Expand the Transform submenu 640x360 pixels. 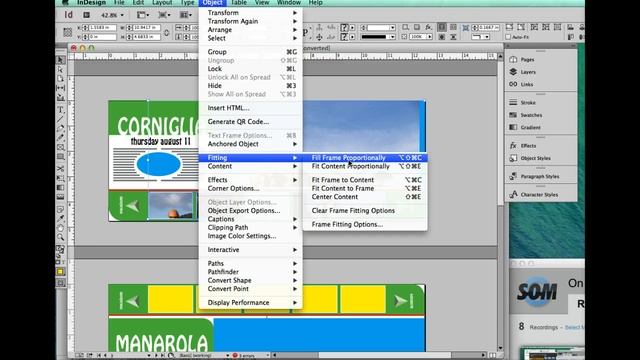tap(251, 13)
